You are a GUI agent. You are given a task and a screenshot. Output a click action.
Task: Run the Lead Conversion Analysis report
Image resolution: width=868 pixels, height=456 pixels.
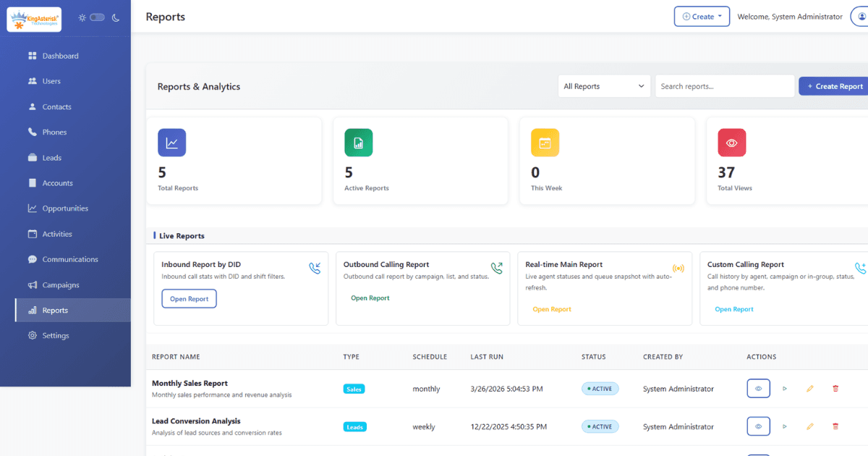coord(785,426)
